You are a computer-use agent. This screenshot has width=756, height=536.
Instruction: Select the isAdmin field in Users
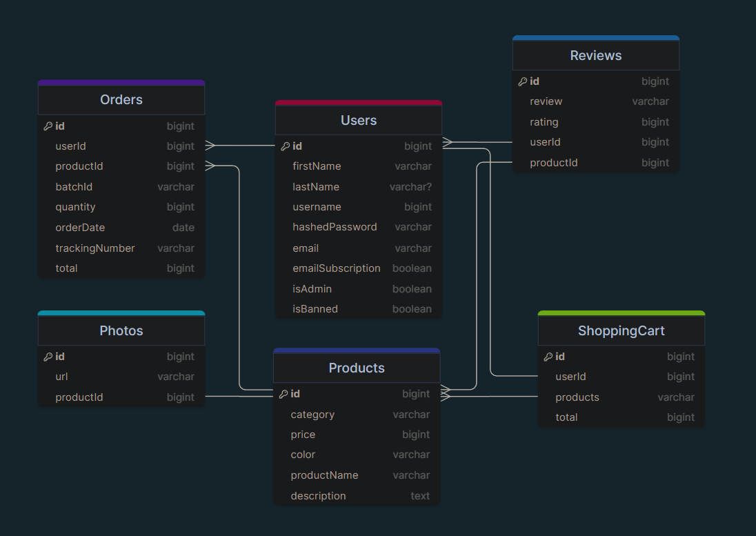tap(359, 289)
